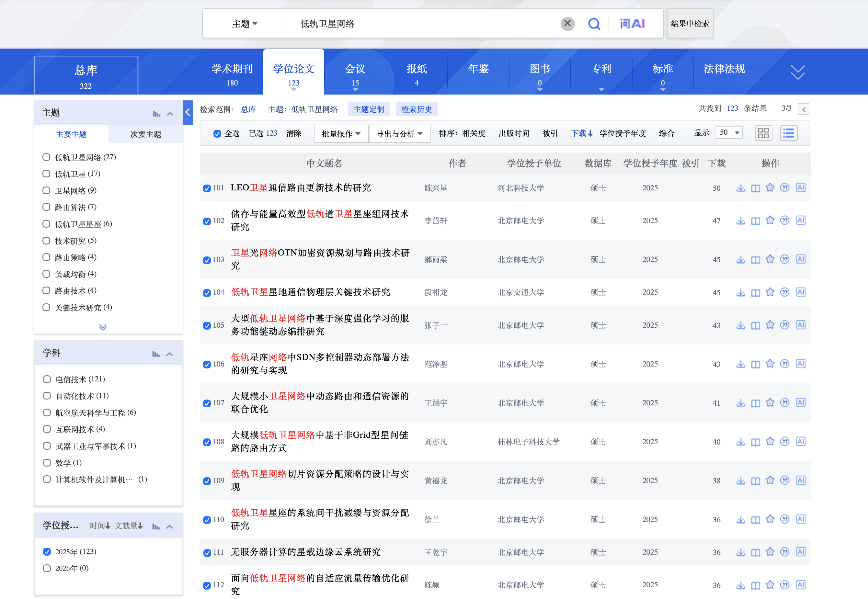Favorite the row 112 thesis
This screenshot has height=599, width=868.
point(770,584)
